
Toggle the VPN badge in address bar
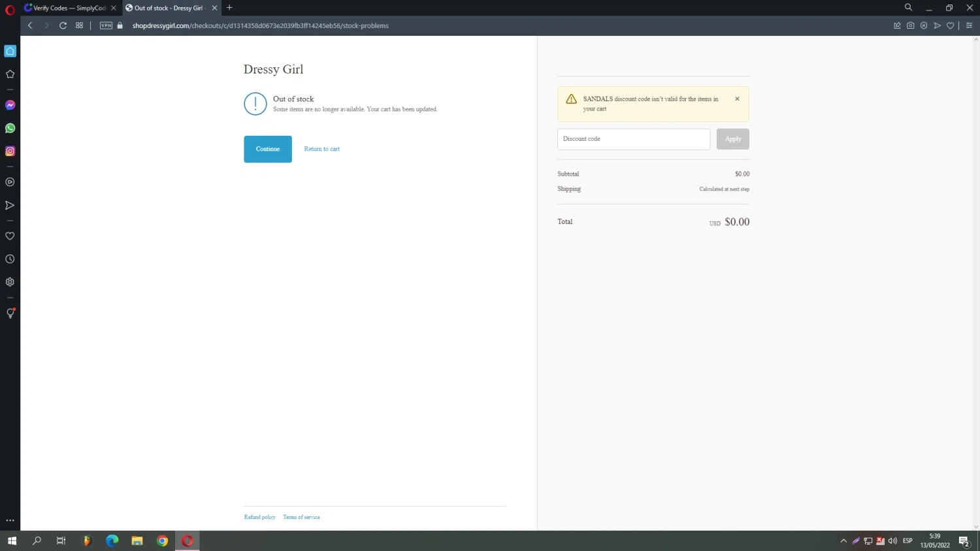106,25
